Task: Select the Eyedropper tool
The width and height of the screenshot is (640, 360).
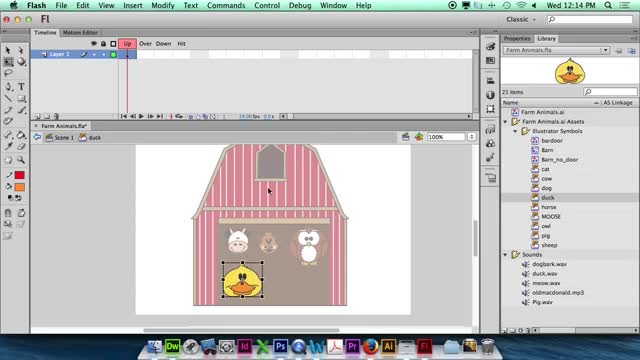Action: click(8, 146)
